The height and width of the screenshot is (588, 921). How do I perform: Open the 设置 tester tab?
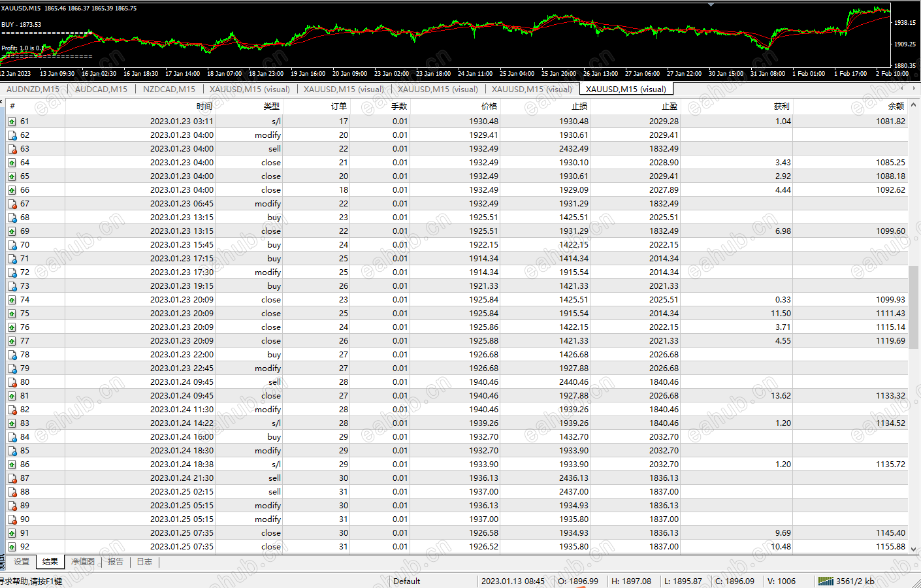point(22,562)
